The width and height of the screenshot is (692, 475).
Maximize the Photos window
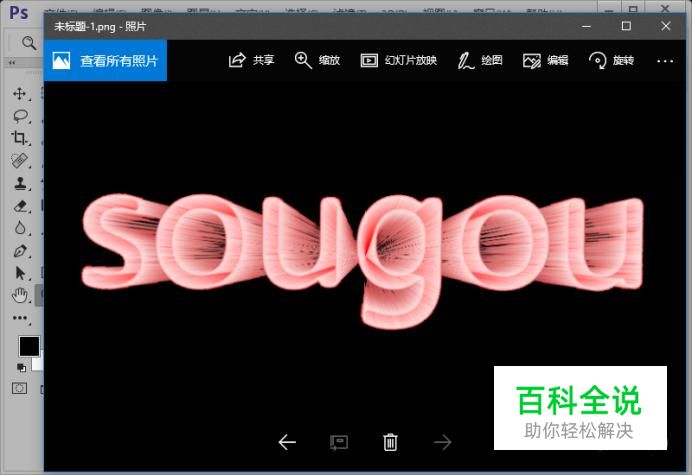[x=626, y=26]
